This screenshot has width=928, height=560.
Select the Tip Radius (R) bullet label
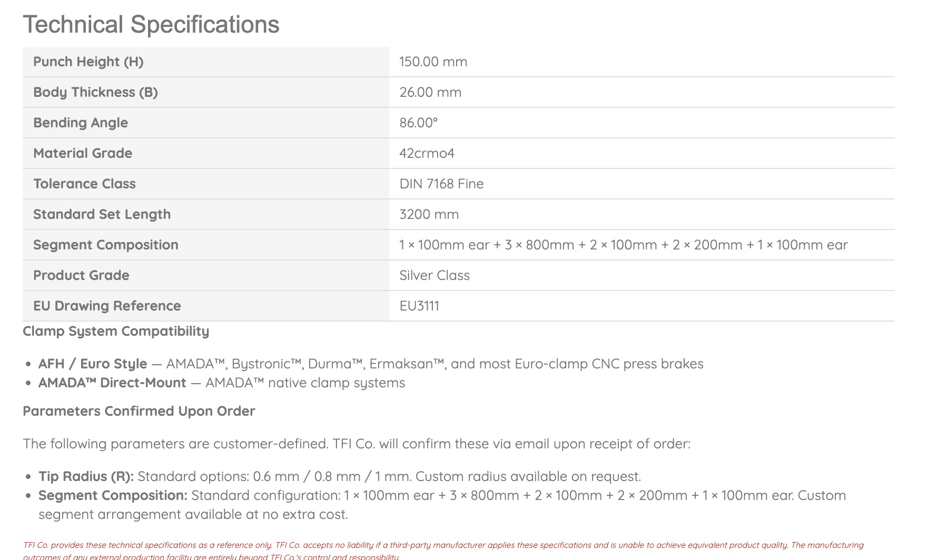coord(86,476)
